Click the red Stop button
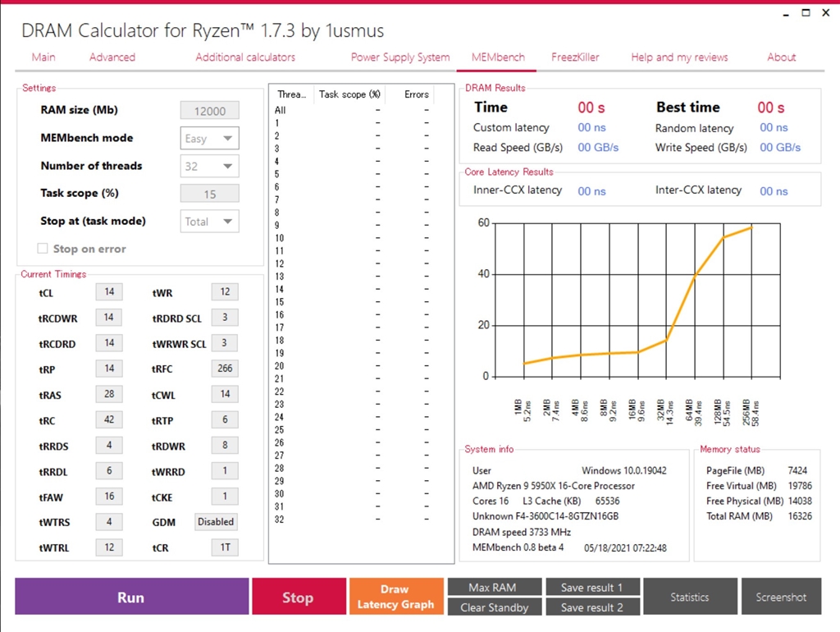This screenshot has width=840, height=632. coord(299,597)
